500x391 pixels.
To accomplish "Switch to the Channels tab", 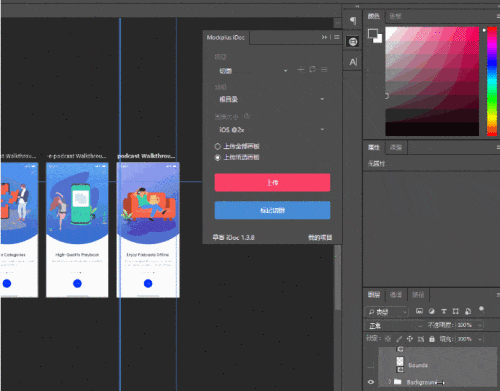I will (396, 295).
